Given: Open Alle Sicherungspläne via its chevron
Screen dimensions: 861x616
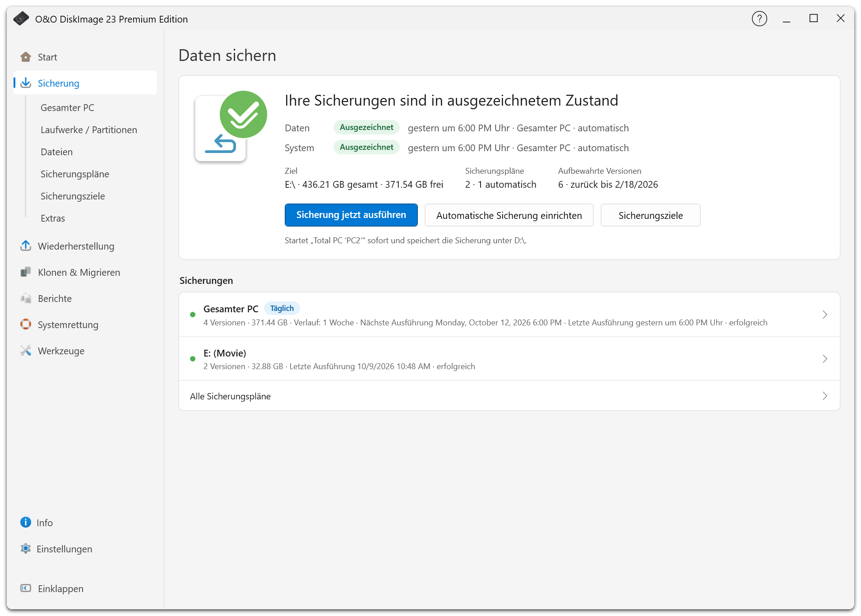Looking at the screenshot, I should 825,396.
